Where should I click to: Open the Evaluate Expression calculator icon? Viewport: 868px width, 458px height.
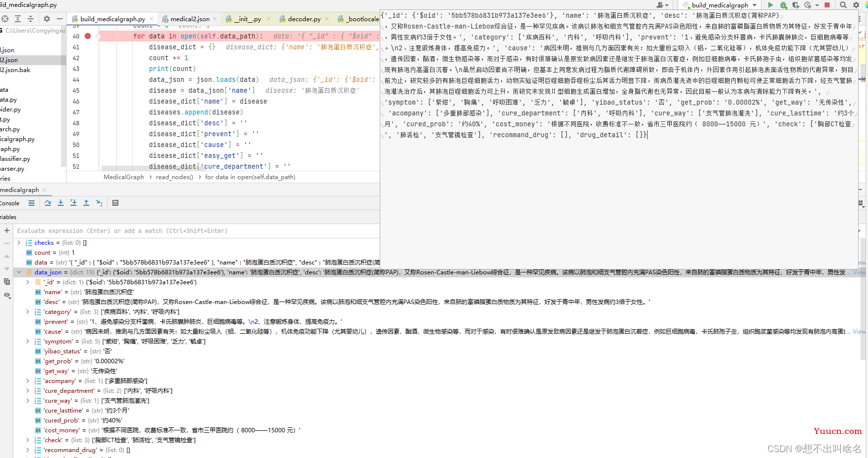(115, 203)
